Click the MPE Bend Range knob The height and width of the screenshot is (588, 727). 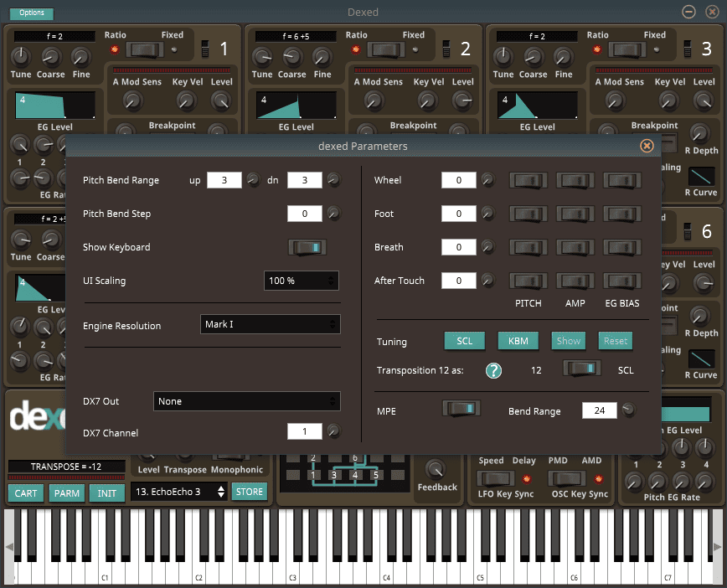click(x=629, y=410)
